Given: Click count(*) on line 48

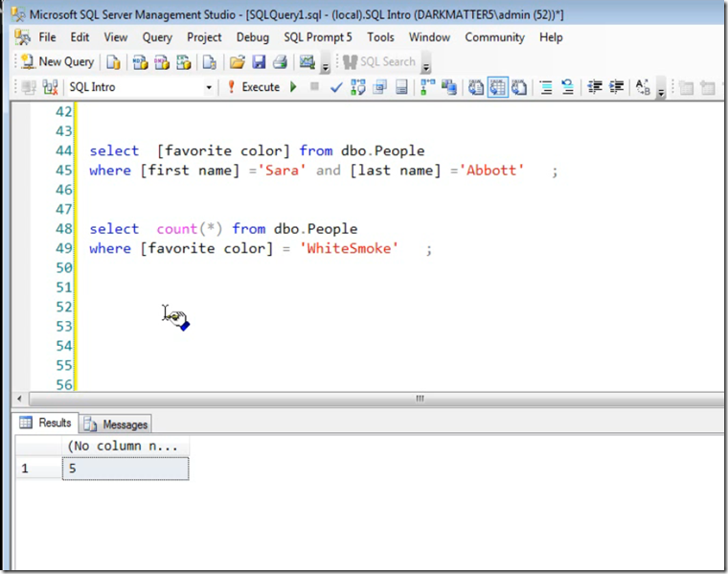Looking at the screenshot, I should [x=190, y=229].
